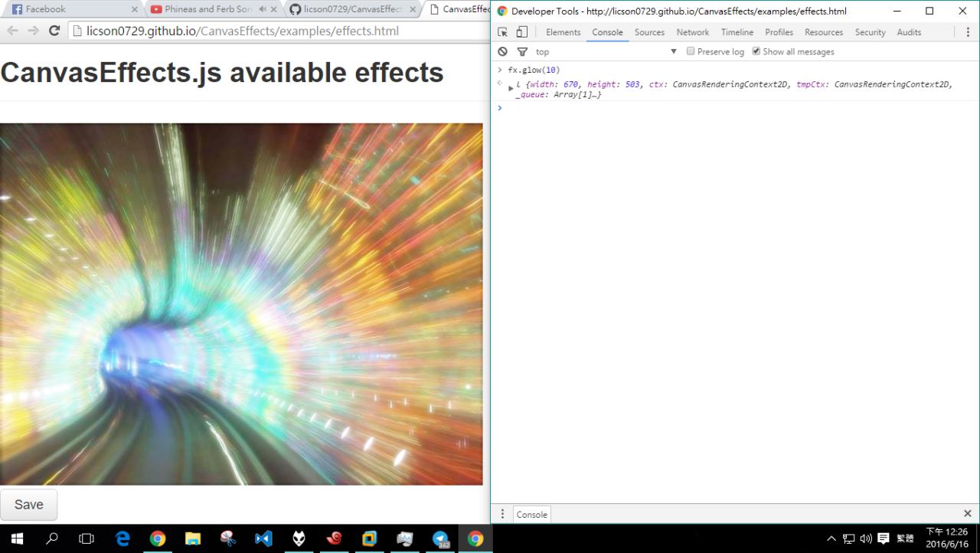
Task: Open the Action Center notifications
Action: (x=883, y=538)
